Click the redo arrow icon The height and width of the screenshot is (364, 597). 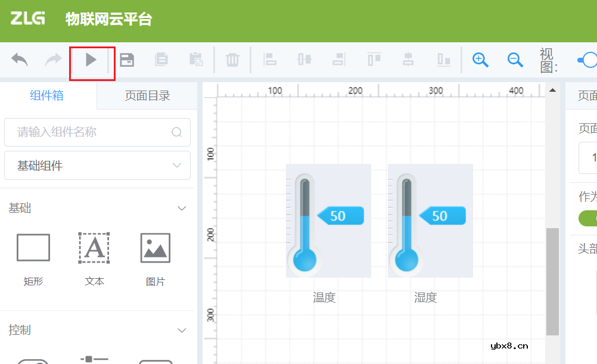pos(52,60)
